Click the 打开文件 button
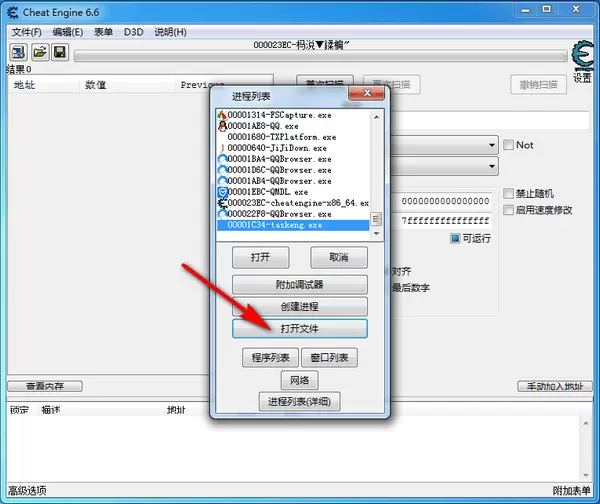Image resolution: width=600 pixels, height=504 pixels. point(300,329)
